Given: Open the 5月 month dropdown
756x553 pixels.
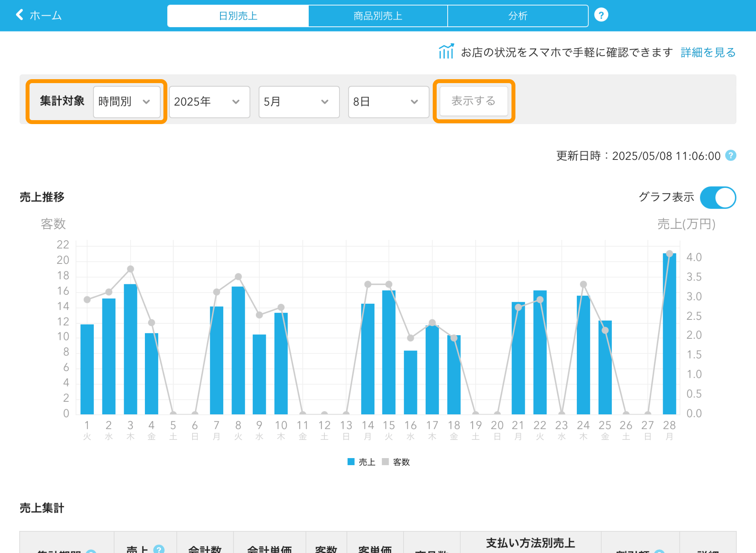Looking at the screenshot, I should pyautogui.click(x=299, y=102).
